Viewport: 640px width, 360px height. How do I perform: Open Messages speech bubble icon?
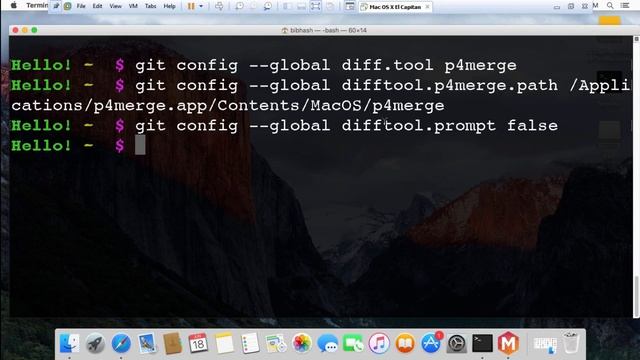coord(327,343)
